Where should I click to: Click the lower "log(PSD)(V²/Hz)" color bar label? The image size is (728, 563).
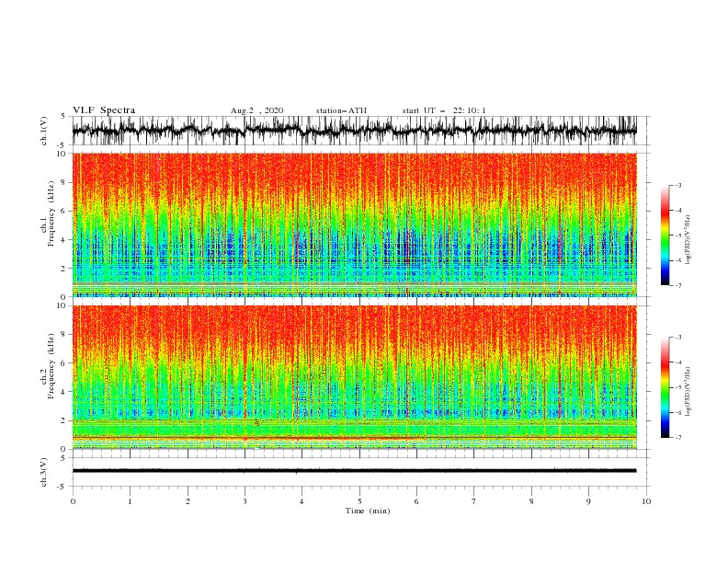(x=688, y=392)
